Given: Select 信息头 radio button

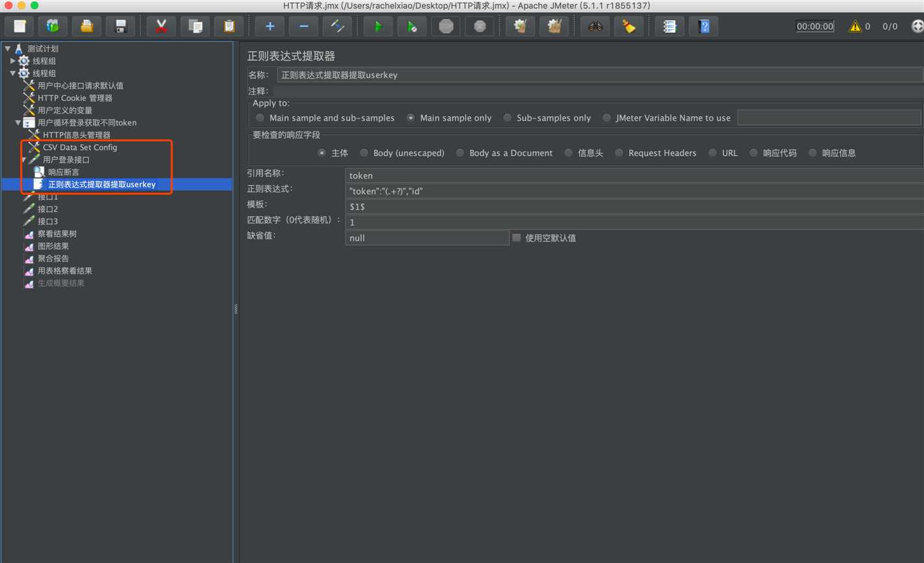Looking at the screenshot, I should click(x=569, y=153).
